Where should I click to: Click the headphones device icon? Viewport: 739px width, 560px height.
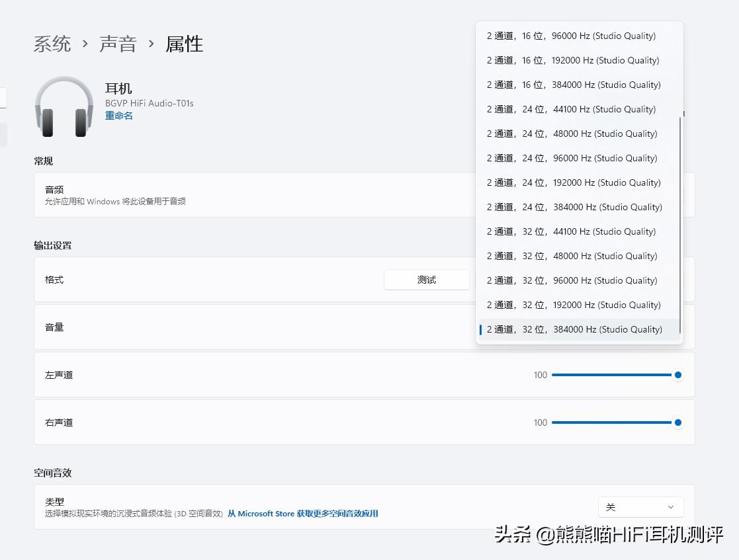(64, 106)
